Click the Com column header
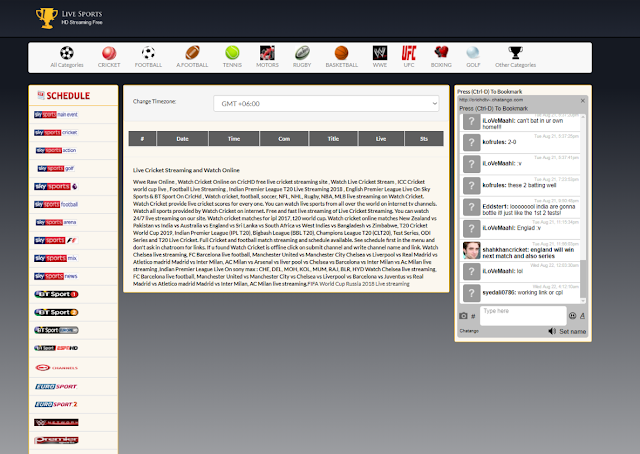Image resolution: width=640 pixels, height=454 pixels. pos(284,139)
